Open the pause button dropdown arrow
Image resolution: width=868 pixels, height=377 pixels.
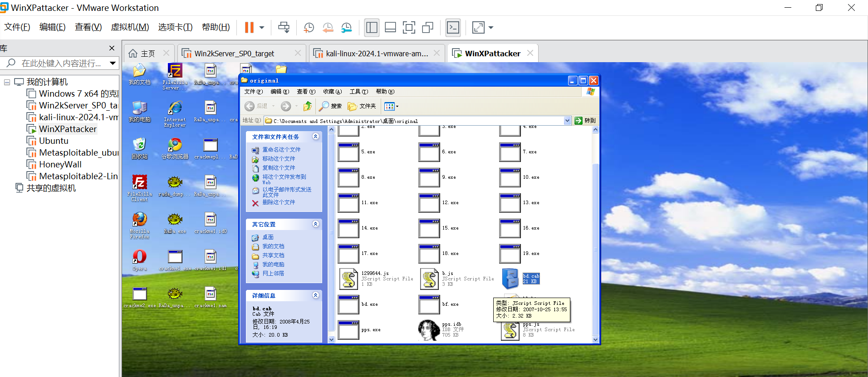pos(262,28)
